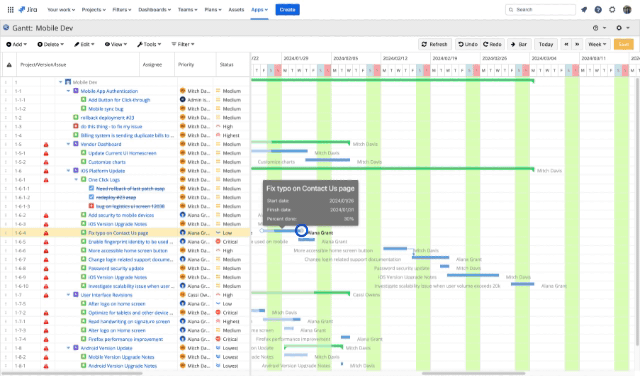This screenshot has height=376, width=640.
Task: Collapse the Android Version Update epic
Action: [69, 348]
